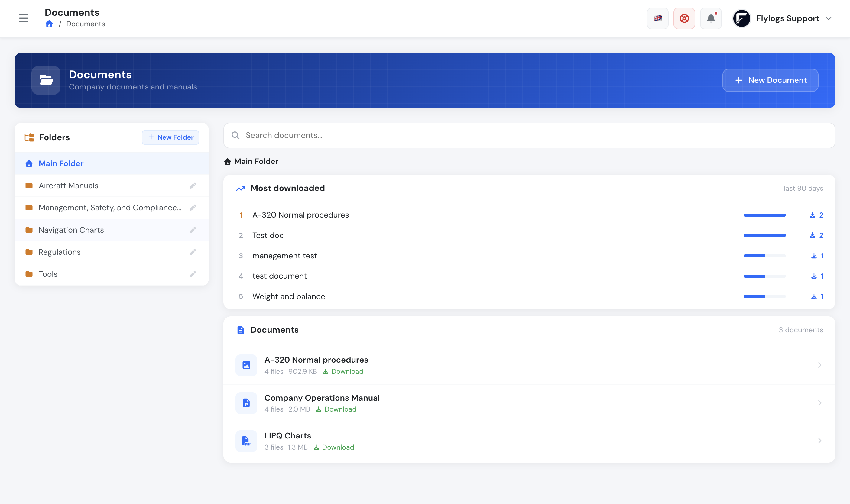
Task: Click PDF icon of LIPQ Charts
Action: point(246,441)
